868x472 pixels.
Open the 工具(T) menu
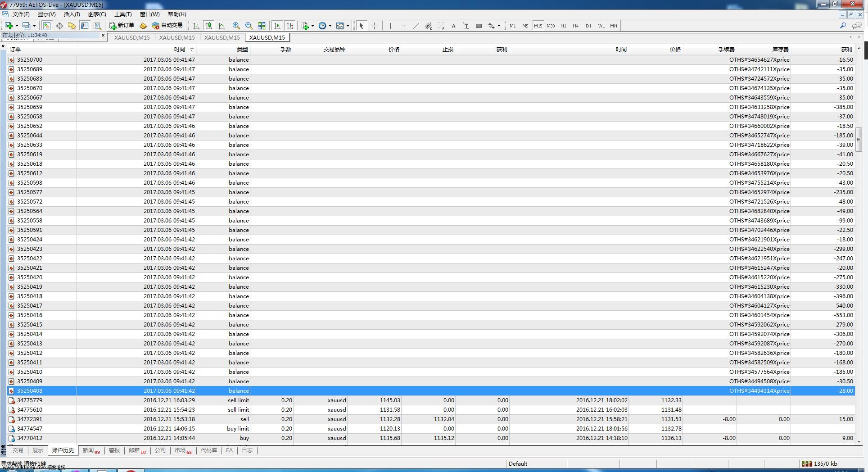pos(123,14)
